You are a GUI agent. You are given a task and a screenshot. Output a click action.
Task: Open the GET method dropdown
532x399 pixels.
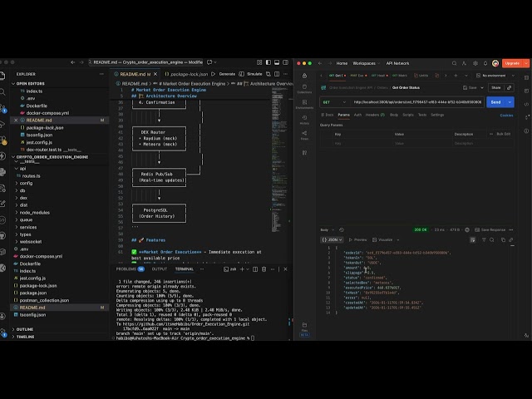click(334, 102)
